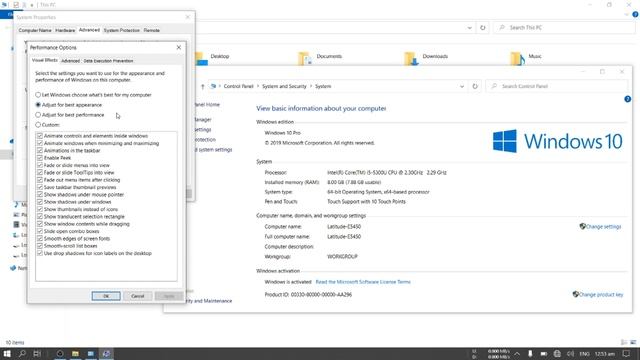Image resolution: width=640 pixels, height=360 pixels.
Task: Go up one level in Control Panel
Action: [202, 87]
